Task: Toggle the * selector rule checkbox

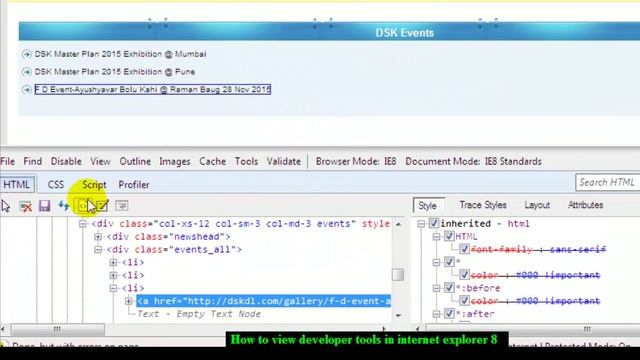Action: coord(449,262)
